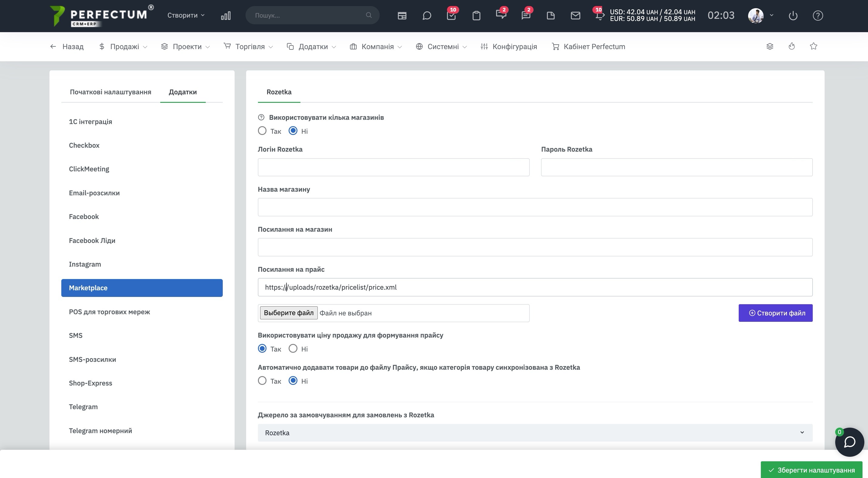Focus the 'Назва магазину' input field
Screen dimensions: 868x478
point(535,207)
